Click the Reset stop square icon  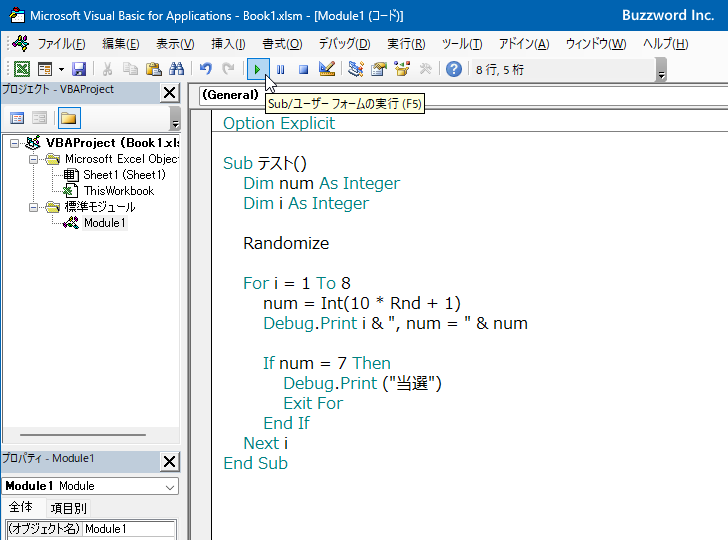click(303, 70)
